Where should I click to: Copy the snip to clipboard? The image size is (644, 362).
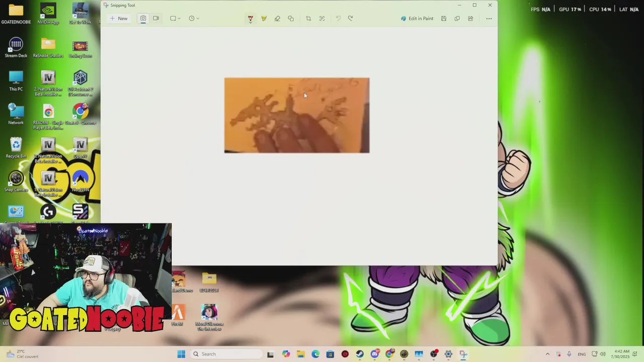(457, 19)
